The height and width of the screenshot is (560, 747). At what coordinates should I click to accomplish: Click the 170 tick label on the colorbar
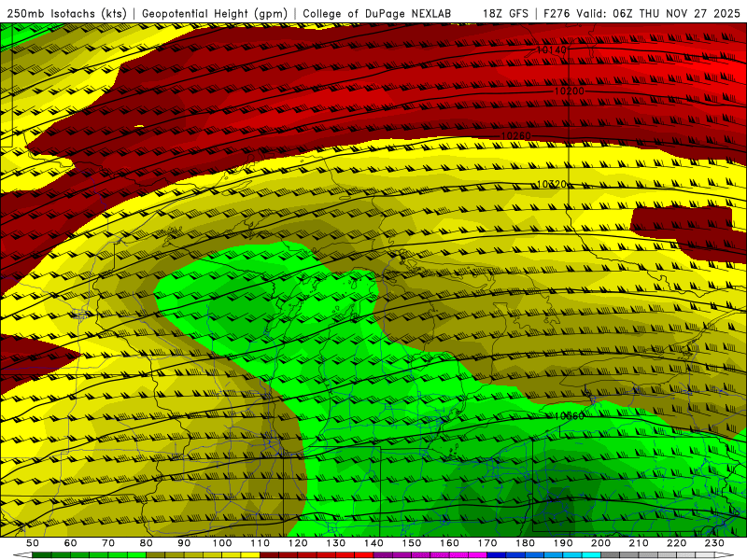[487, 543]
